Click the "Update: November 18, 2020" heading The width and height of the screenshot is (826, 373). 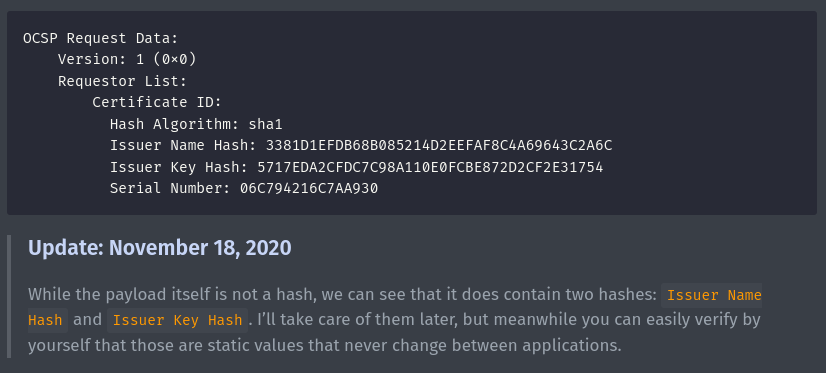[160, 248]
